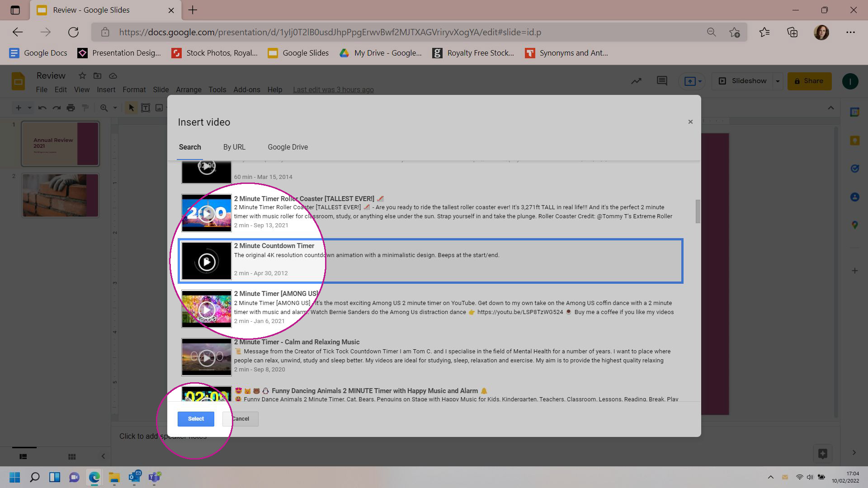Screen dimensions: 868x488
Task: Play the 2 Minute Timer Roller Coaster preview
Action: [206, 213]
